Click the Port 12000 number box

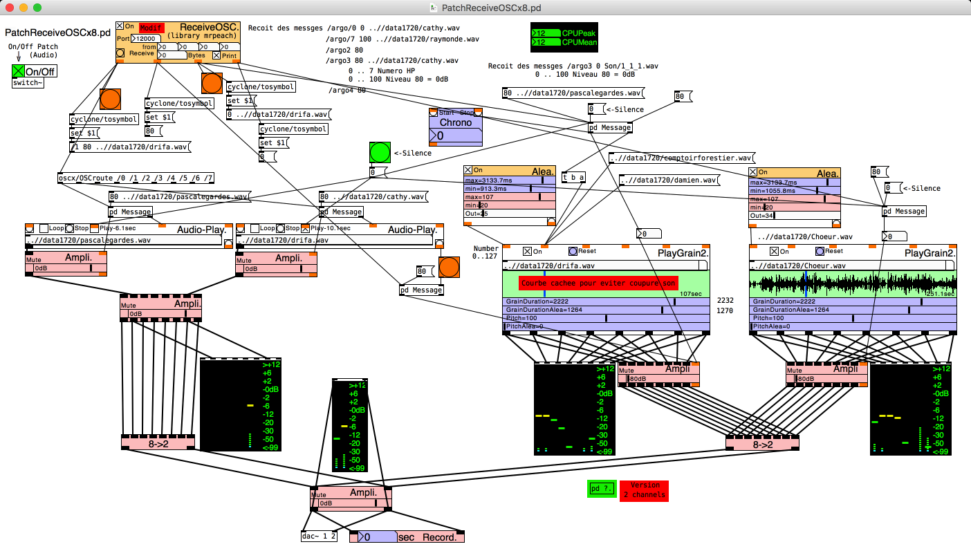pos(145,39)
